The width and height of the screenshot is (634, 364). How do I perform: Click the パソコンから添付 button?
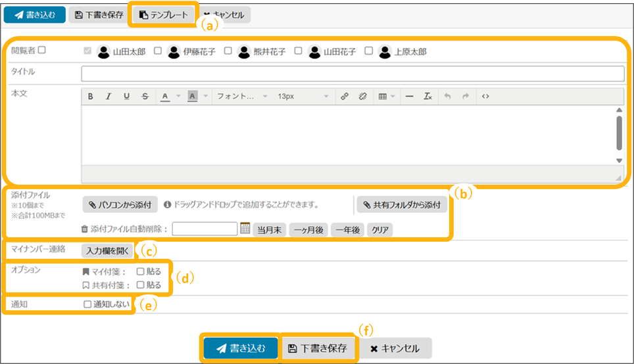[x=120, y=205]
